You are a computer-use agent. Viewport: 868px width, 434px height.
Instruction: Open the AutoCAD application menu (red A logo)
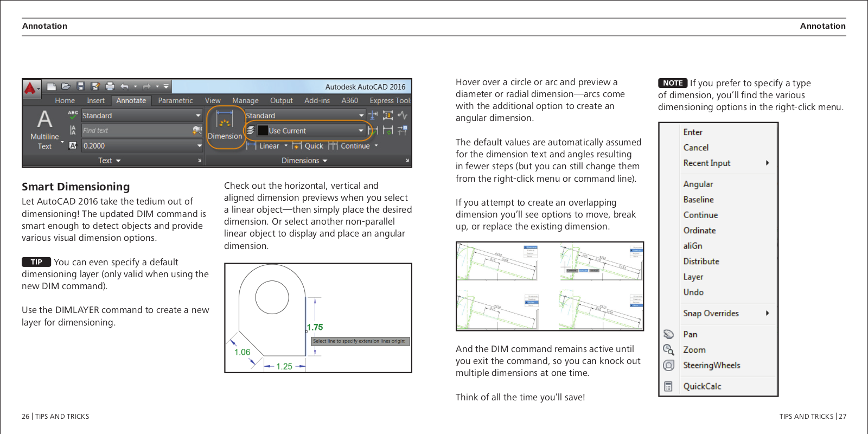[31, 88]
